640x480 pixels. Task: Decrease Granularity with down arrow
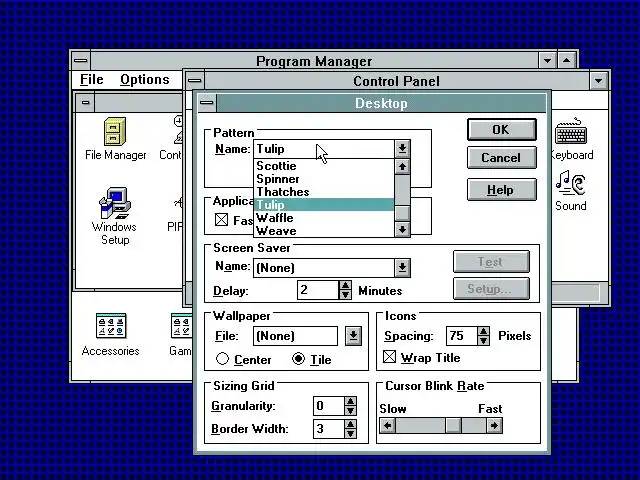(x=351, y=410)
